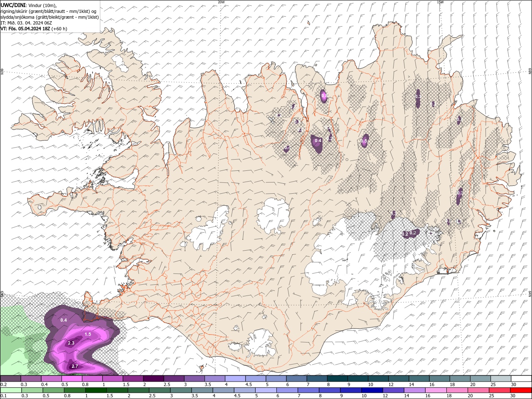Pick the 0.5 rain-scale medium green swatch
532x399 pixels.
point(53,390)
